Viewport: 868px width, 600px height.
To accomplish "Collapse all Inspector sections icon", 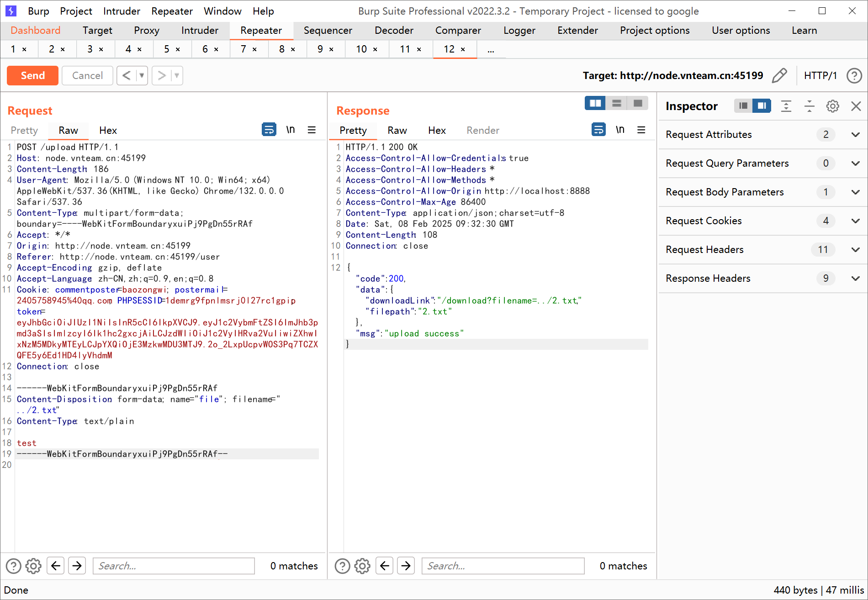I will pos(809,106).
